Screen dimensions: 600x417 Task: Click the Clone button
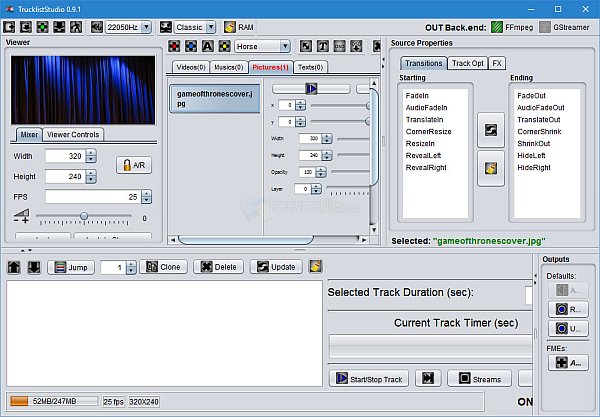click(163, 267)
